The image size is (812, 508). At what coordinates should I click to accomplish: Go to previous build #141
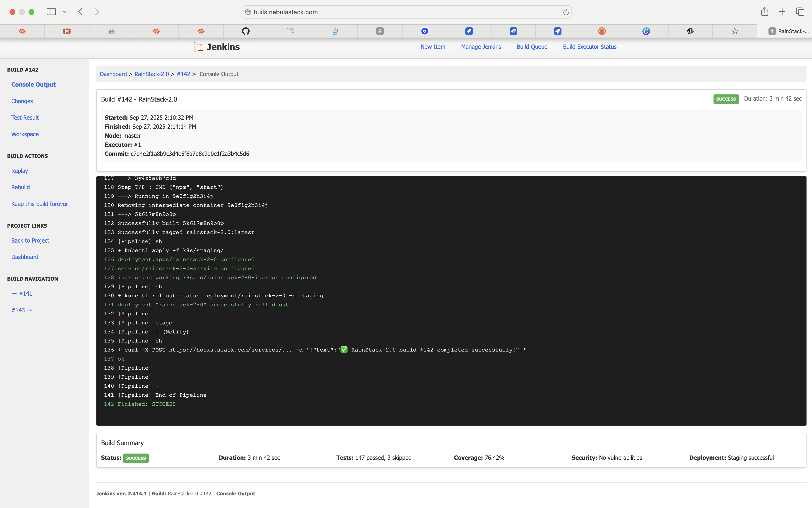click(22, 293)
